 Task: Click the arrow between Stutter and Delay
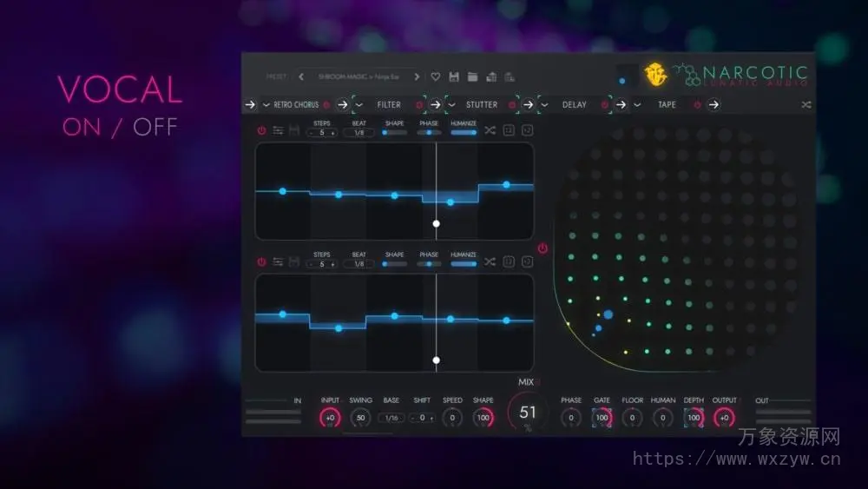point(528,105)
